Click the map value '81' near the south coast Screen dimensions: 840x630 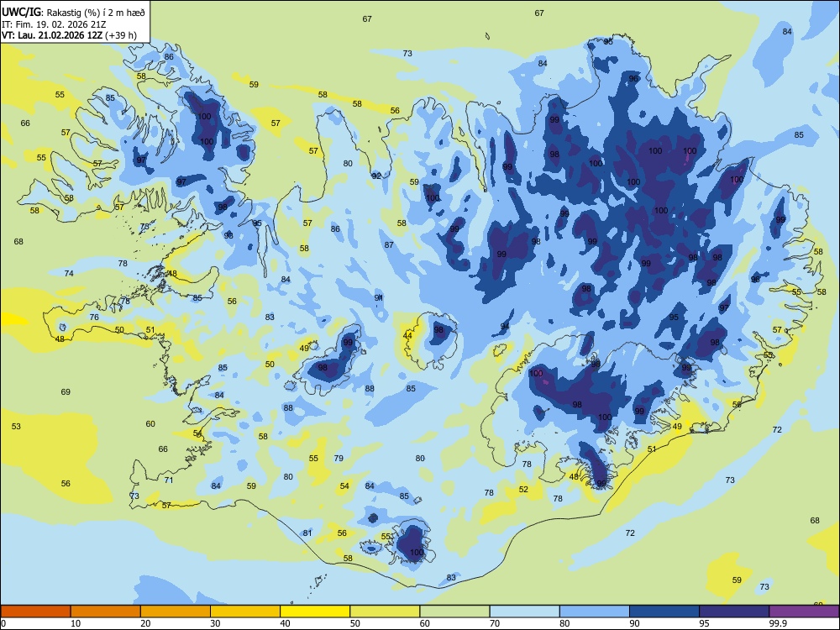point(307,533)
